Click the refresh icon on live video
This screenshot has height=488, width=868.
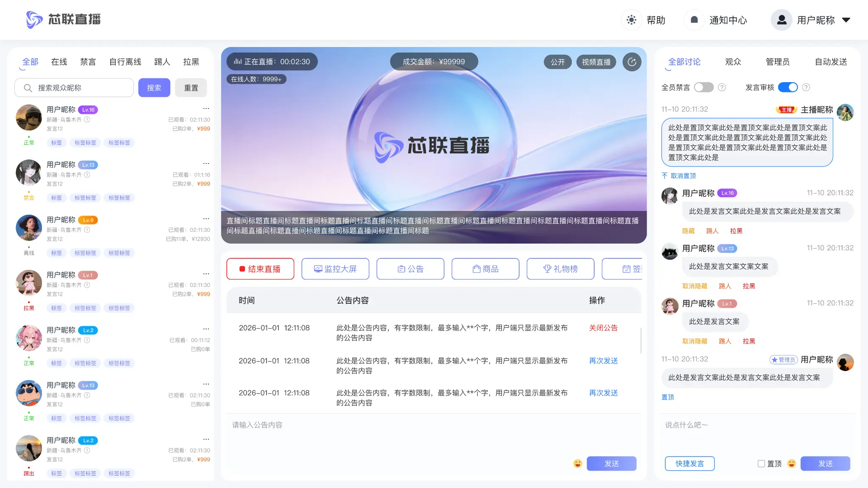[x=632, y=62]
